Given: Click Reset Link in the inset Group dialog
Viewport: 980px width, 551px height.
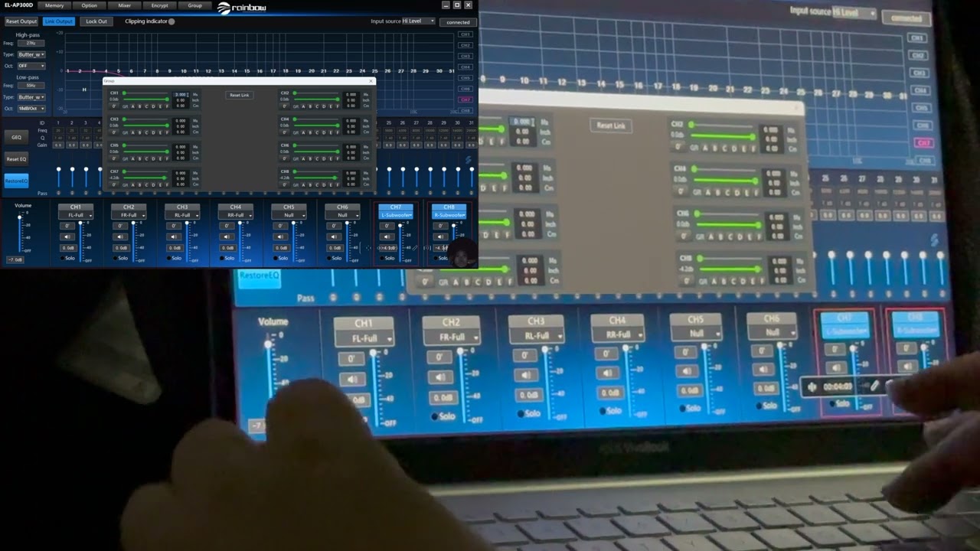Looking at the screenshot, I should coord(240,95).
